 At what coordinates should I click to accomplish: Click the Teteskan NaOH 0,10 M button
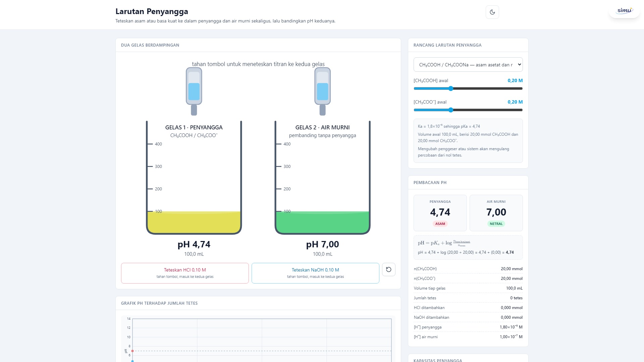(315, 273)
